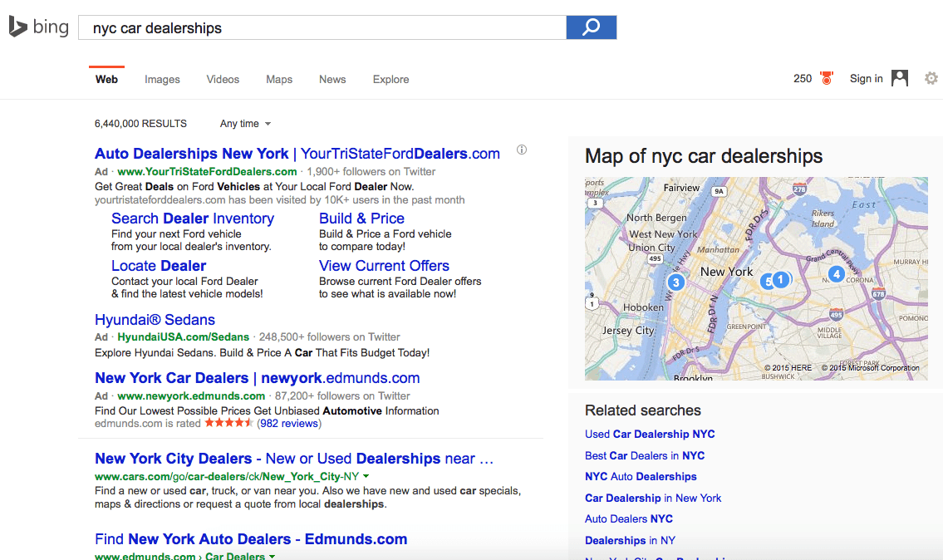
Task: Select map pin number 1
Action: coord(781,280)
